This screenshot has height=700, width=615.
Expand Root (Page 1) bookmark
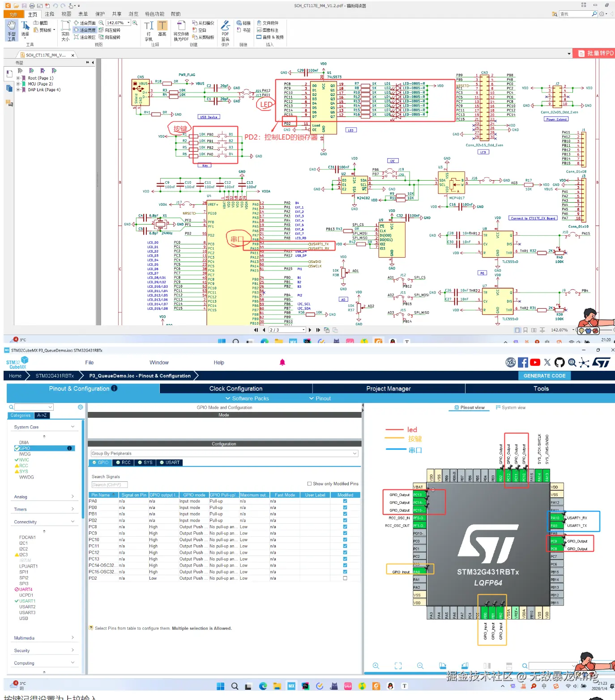pos(18,78)
